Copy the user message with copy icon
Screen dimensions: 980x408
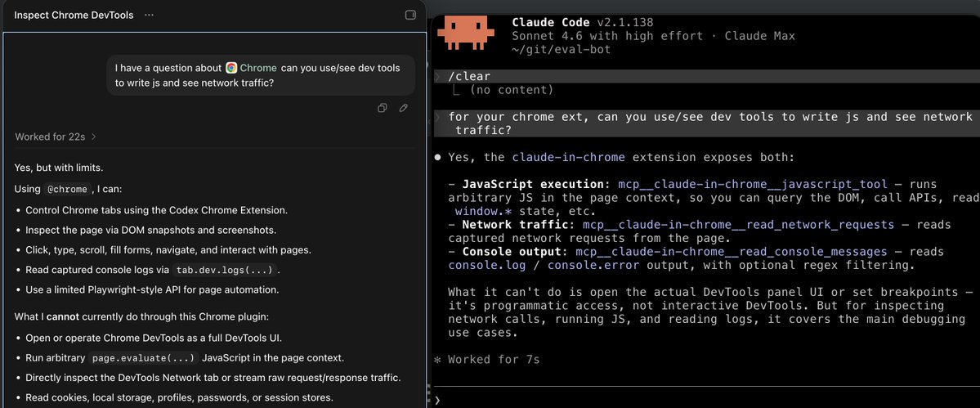click(383, 108)
